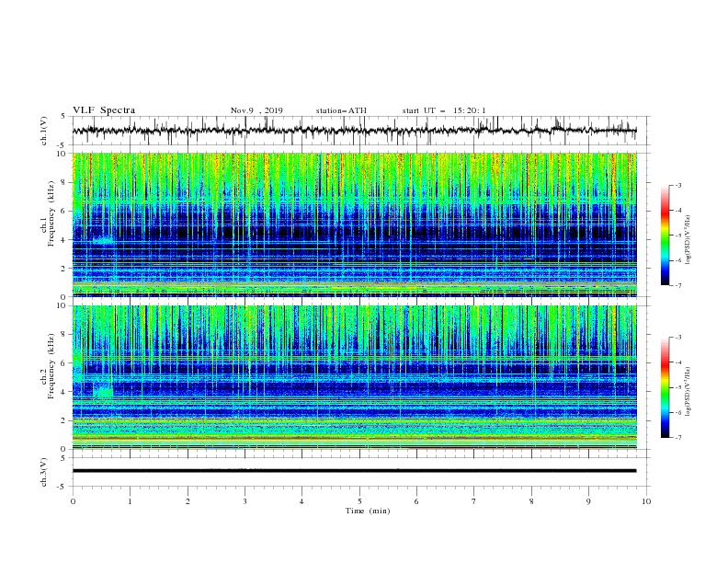The height and width of the screenshot is (563, 728).
Task: Click upper color bar "log(PSD)(V²/Hz)" label
Action: click(688, 240)
